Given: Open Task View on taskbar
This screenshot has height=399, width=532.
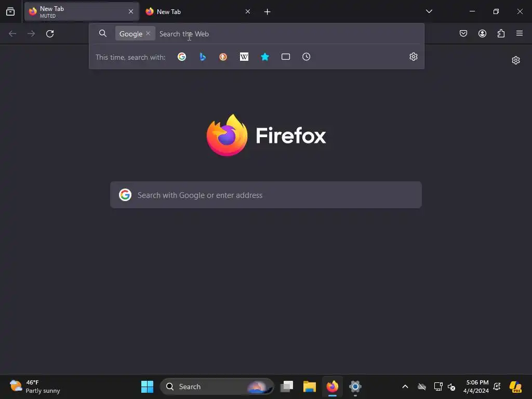Looking at the screenshot, I should coord(287,387).
